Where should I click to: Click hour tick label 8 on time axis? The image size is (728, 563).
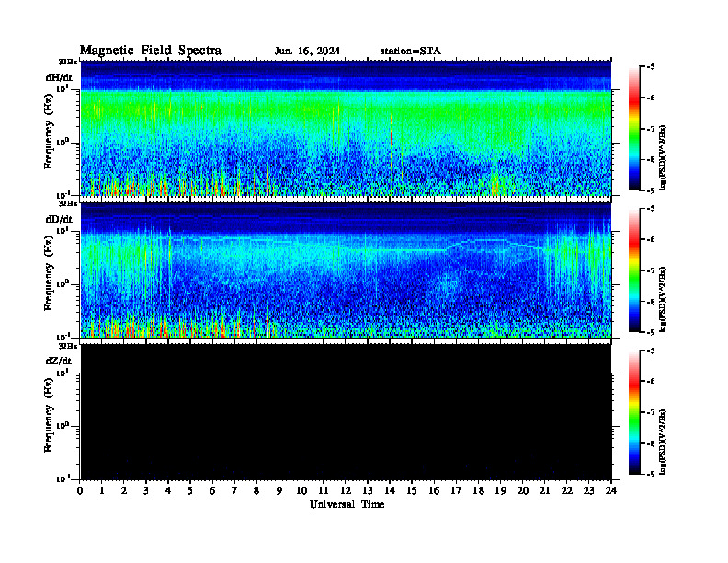(256, 491)
